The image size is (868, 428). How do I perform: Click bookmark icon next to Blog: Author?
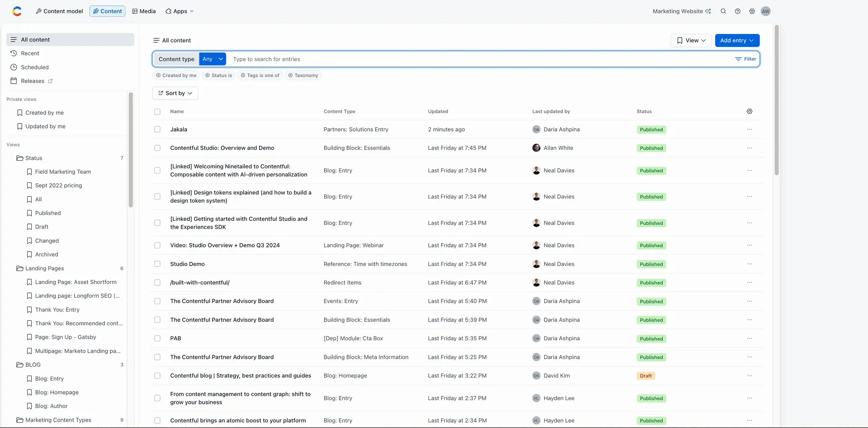tap(29, 406)
